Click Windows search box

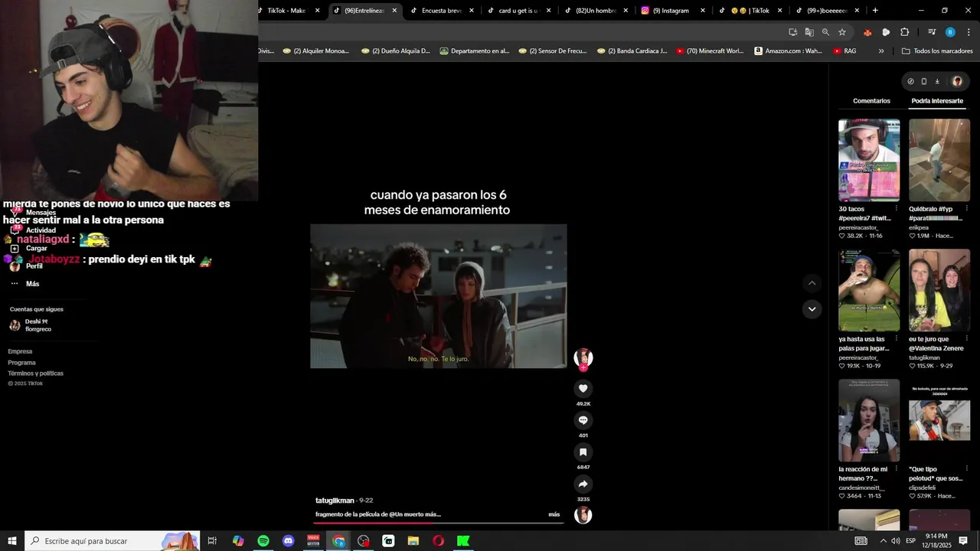tap(112, 541)
